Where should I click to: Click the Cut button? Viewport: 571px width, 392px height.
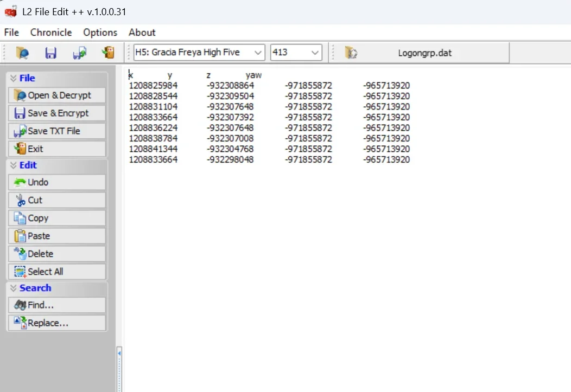[x=57, y=200]
